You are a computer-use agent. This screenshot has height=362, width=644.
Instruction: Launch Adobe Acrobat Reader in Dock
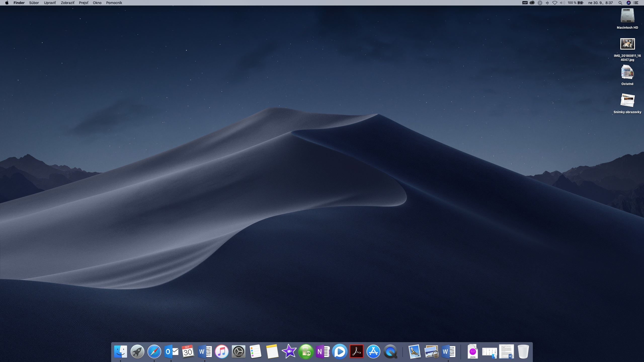356,351
